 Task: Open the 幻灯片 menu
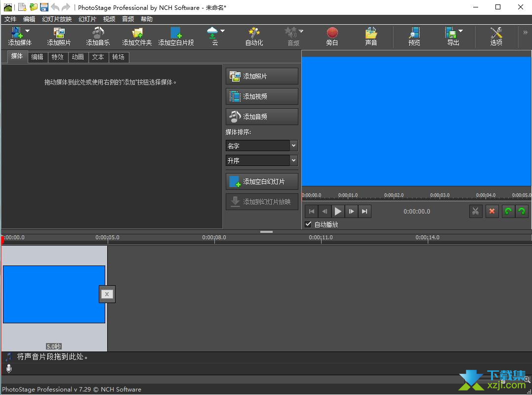(87, 19)
